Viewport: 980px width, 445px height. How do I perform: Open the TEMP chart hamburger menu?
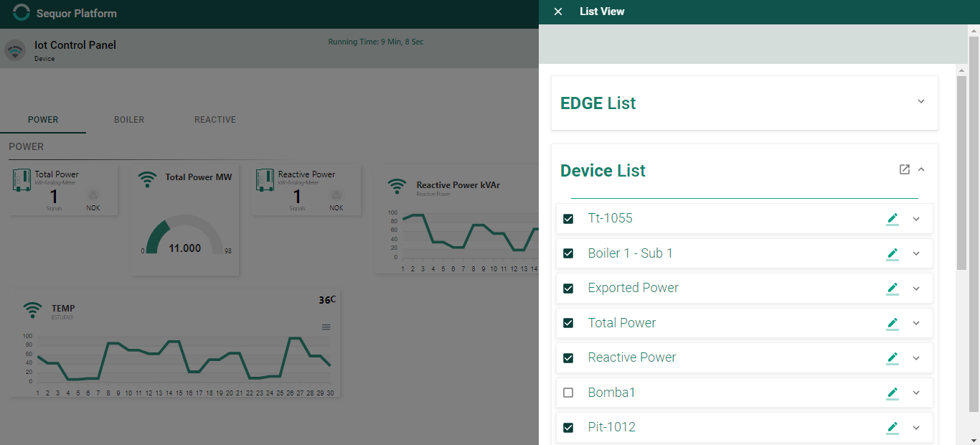(x=326, y=327)
